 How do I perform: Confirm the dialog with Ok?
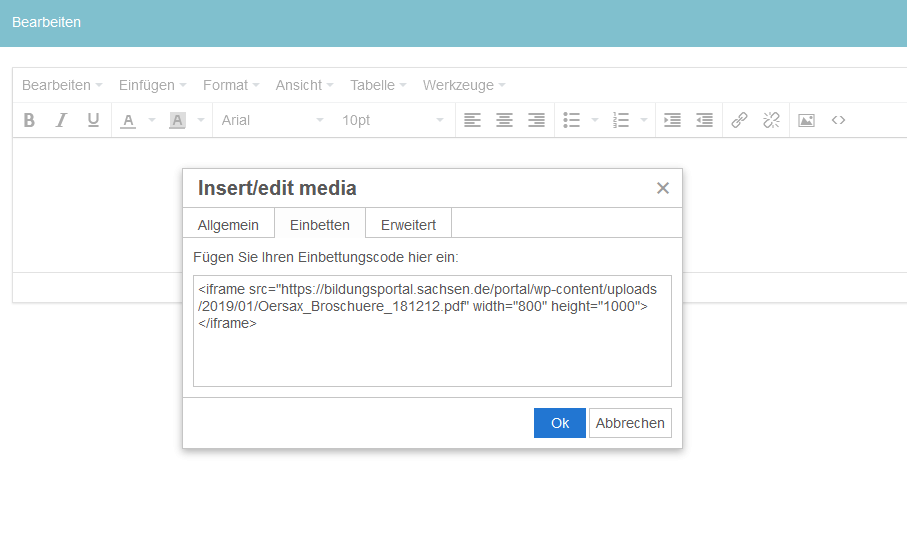[559, 423]
